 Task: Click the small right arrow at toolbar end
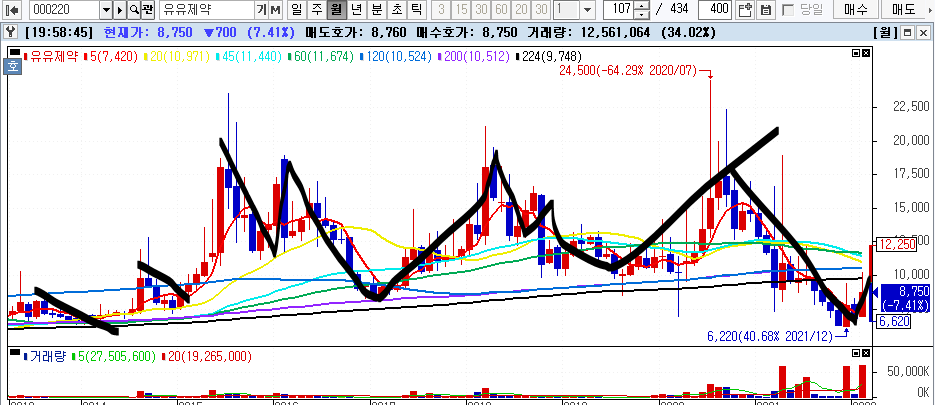[x=931, y=10]
